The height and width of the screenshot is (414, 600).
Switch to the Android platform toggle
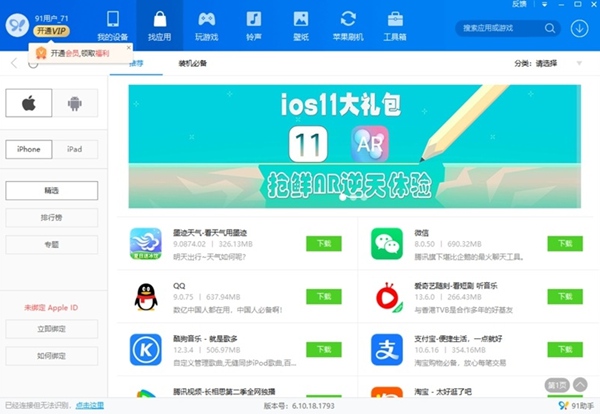75,103
